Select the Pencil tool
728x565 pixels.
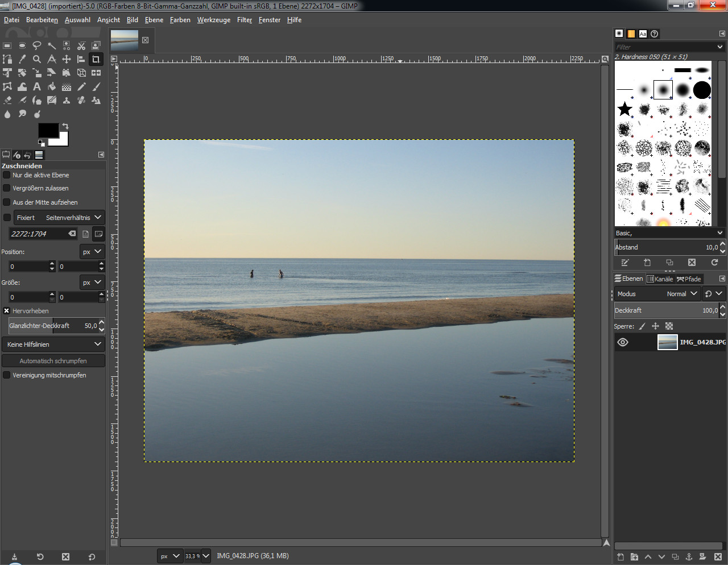tap(81, 86)
